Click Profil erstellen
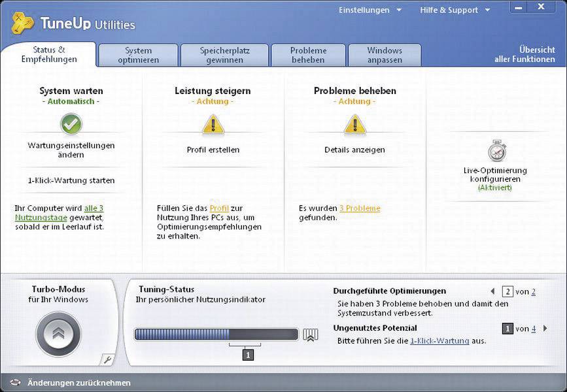Viewport: 567px width, 392px height. click(x=213, y=150)
